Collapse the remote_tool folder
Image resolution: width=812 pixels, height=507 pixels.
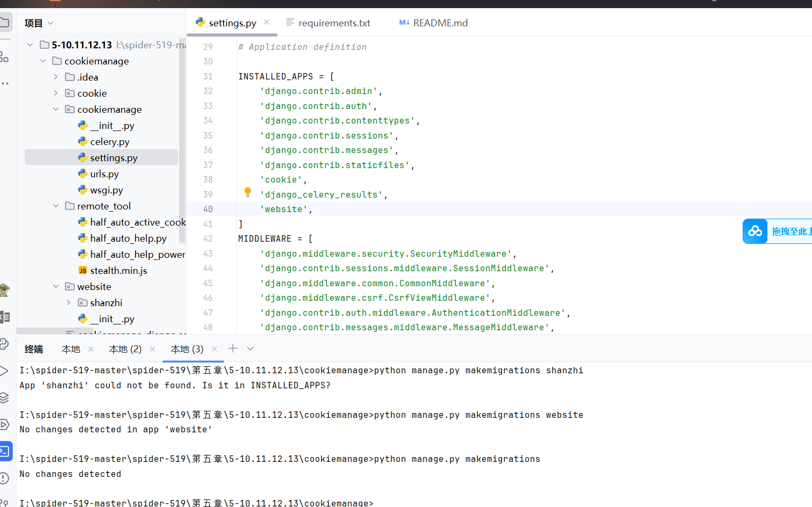coord(56,206)
